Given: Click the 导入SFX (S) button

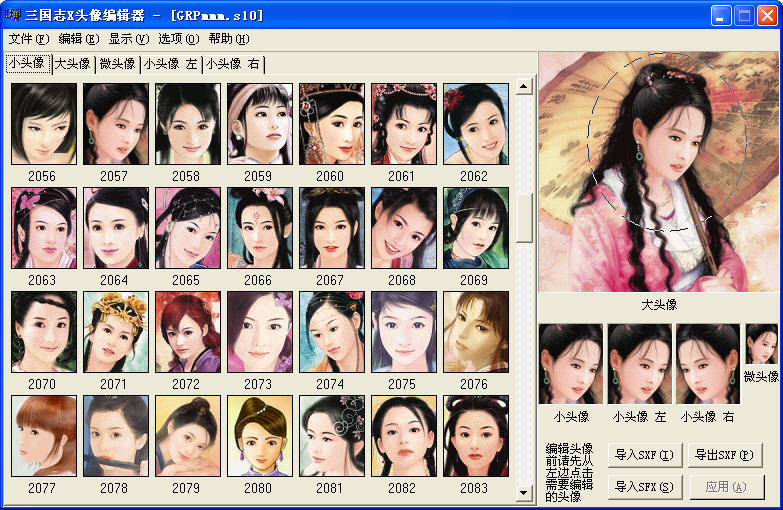Looking at the screenshot, I should tap(645, 487).
